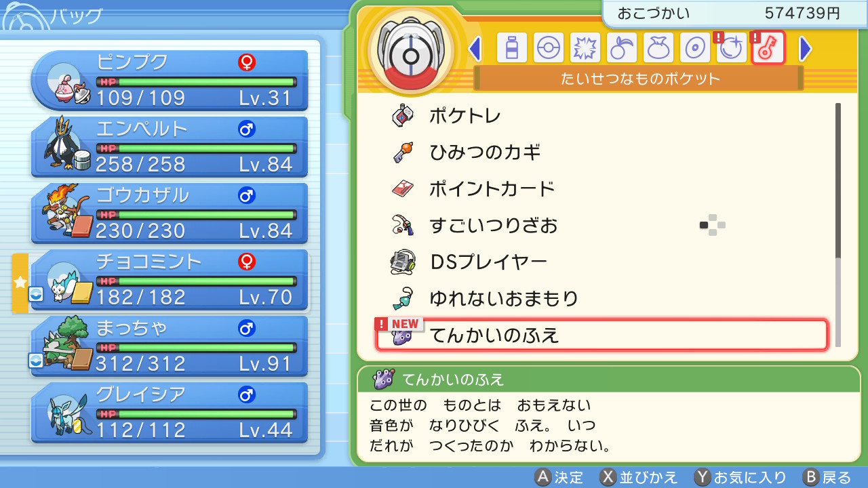This screenshot has height=488, width=868.
Task: Choose party Pokémon まっちゃ Lv.91
Action: (170, 346)
